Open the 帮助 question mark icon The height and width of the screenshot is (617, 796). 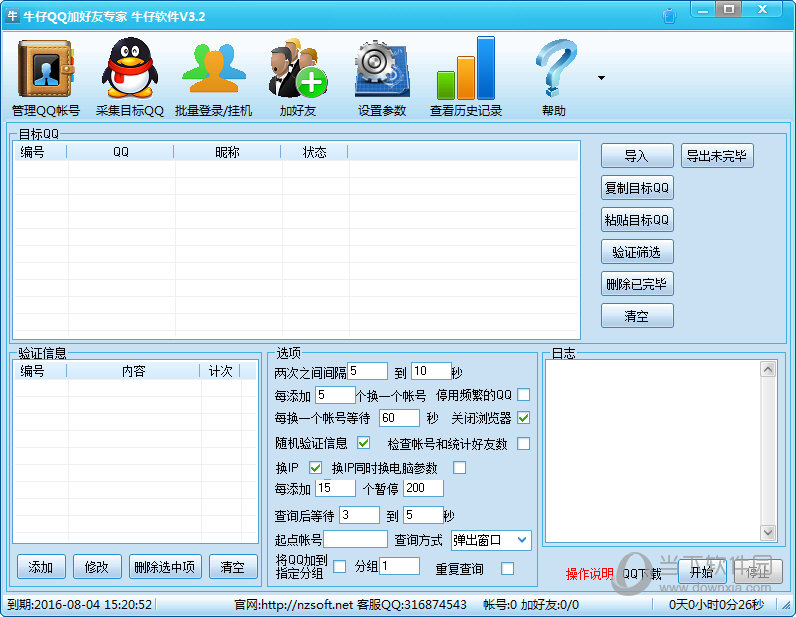(x=554, y=76)
